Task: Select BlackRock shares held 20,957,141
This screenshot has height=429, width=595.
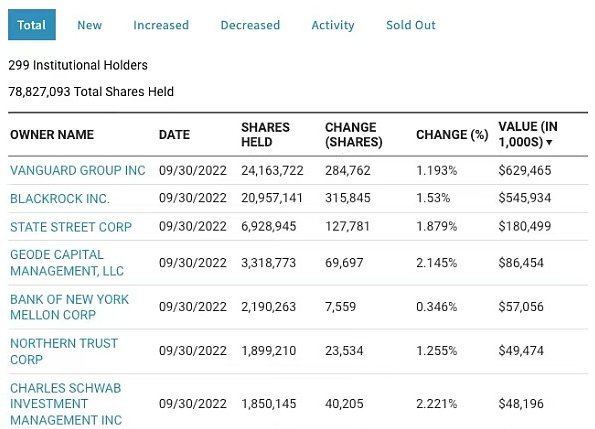Action: pos(272,198)
